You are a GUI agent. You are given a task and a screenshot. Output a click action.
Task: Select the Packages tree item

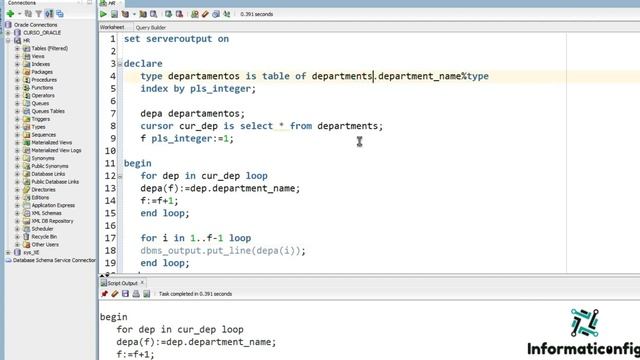42,72
